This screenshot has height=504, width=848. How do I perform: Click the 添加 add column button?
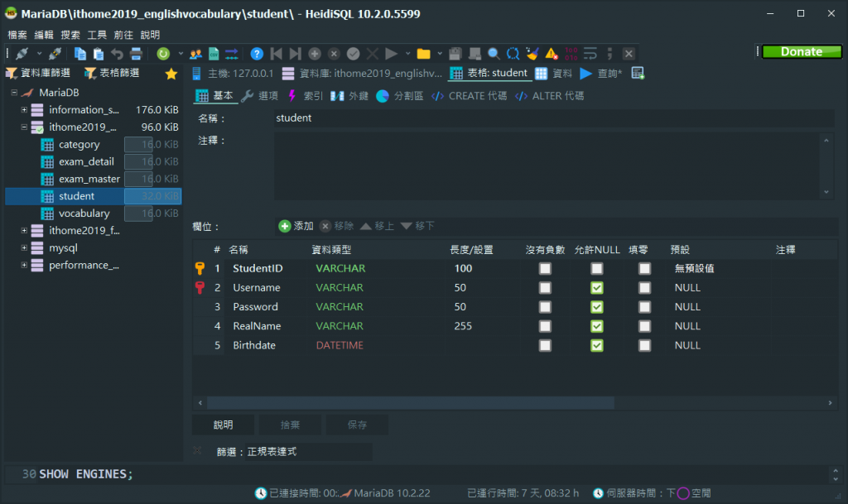pyautogui.click(x=296, y=226)
